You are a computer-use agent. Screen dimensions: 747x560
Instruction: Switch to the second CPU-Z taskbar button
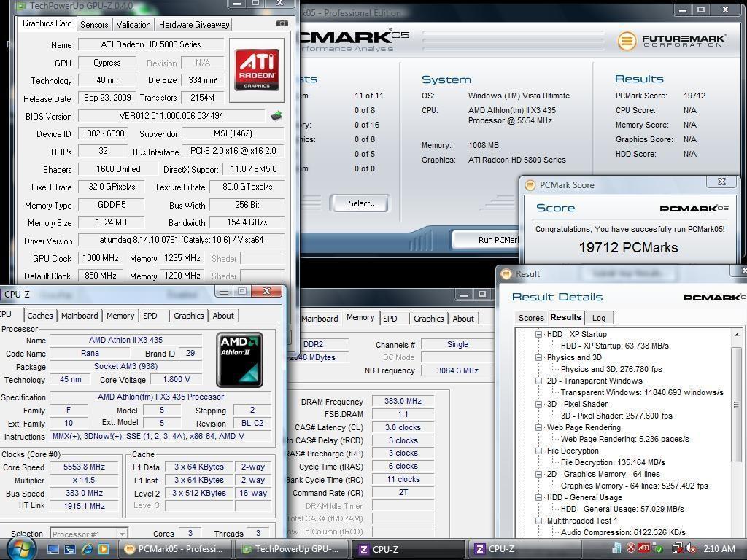point(525,549)
